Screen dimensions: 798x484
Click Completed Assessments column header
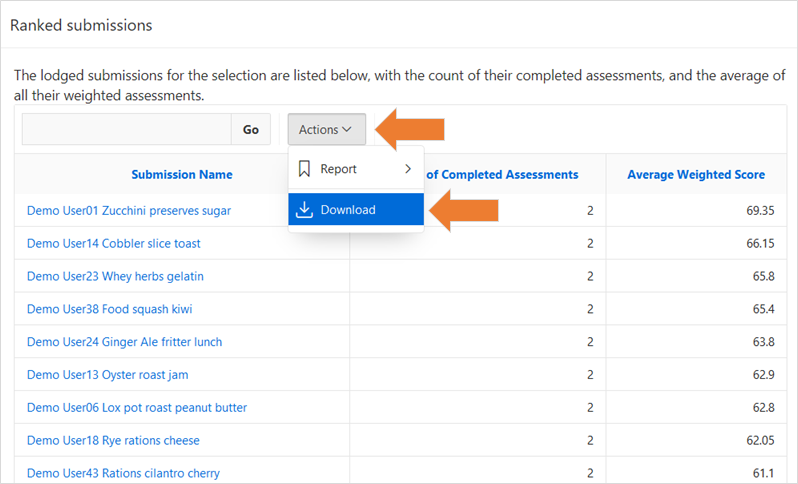502,175
